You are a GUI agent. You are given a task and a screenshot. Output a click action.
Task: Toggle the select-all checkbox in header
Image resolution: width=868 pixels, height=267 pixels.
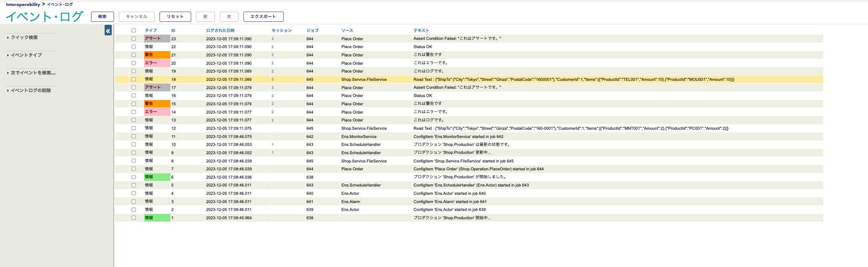(x=134, y=30)
